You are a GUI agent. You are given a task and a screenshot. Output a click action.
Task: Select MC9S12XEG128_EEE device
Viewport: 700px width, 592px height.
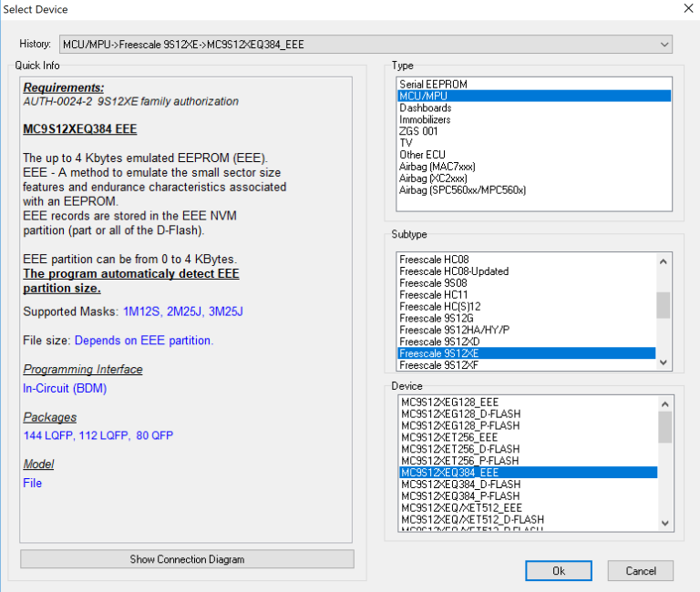point(528,402)
